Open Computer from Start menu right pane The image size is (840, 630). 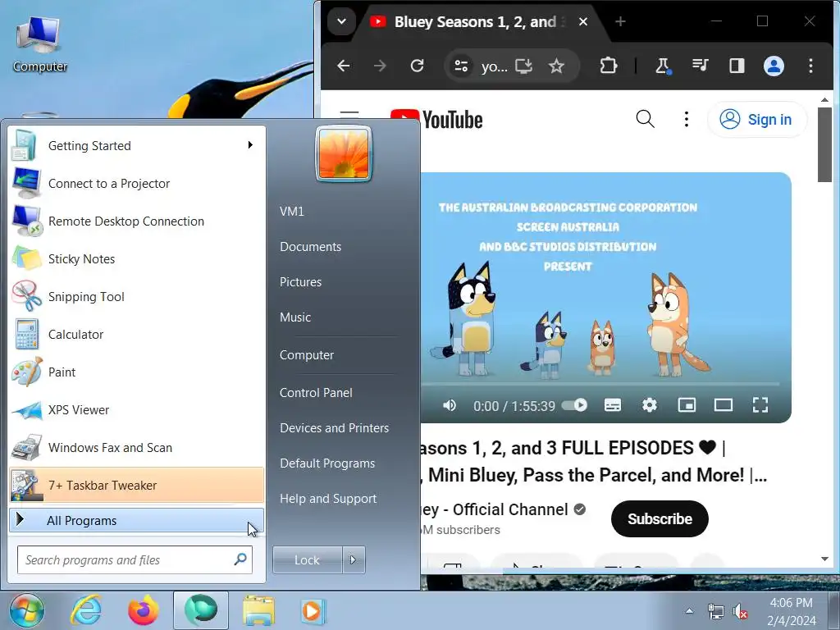coord(307,355)
